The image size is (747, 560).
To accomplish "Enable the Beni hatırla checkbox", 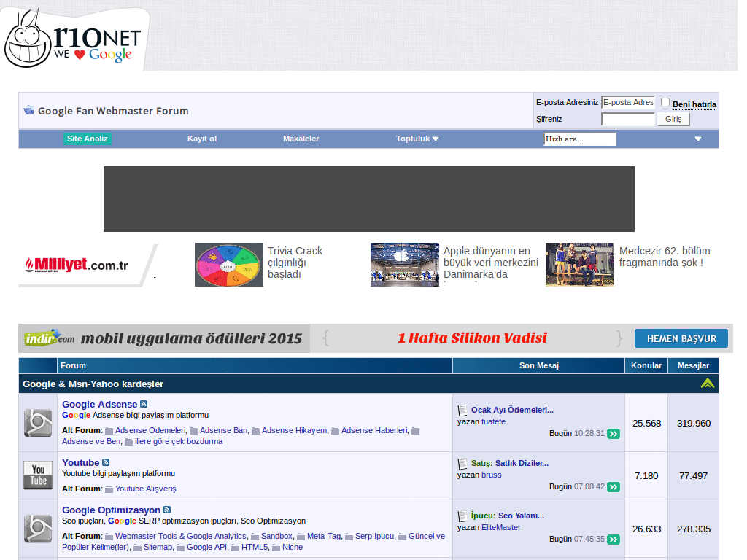I will click(665, 102).
